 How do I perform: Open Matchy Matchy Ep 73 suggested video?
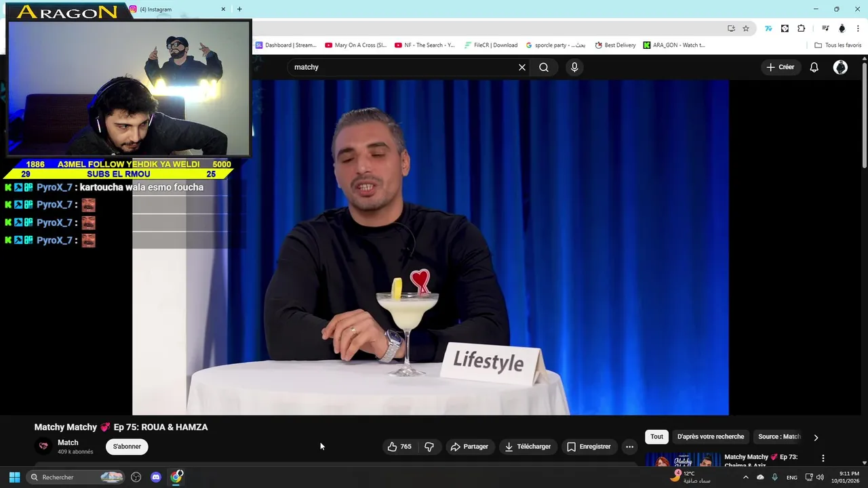pos(761,460)
